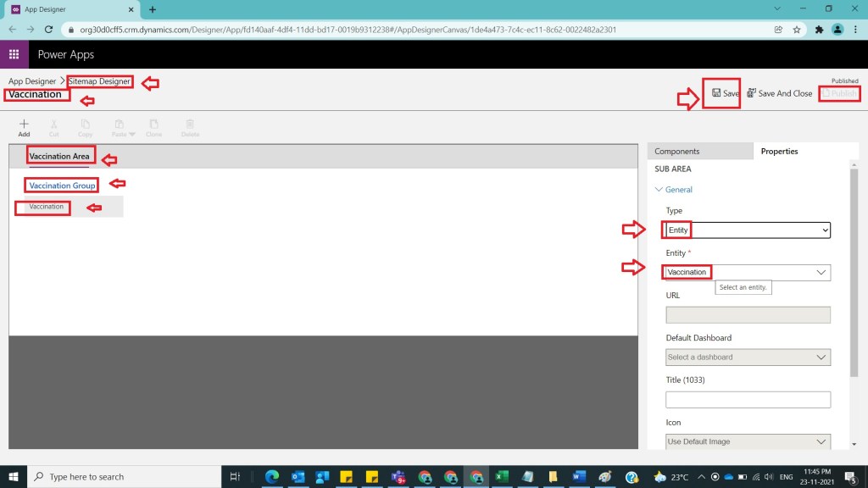Click the App Designer breadcrumb link
Viewport: 868px width, 488px height.
[32, 81]
